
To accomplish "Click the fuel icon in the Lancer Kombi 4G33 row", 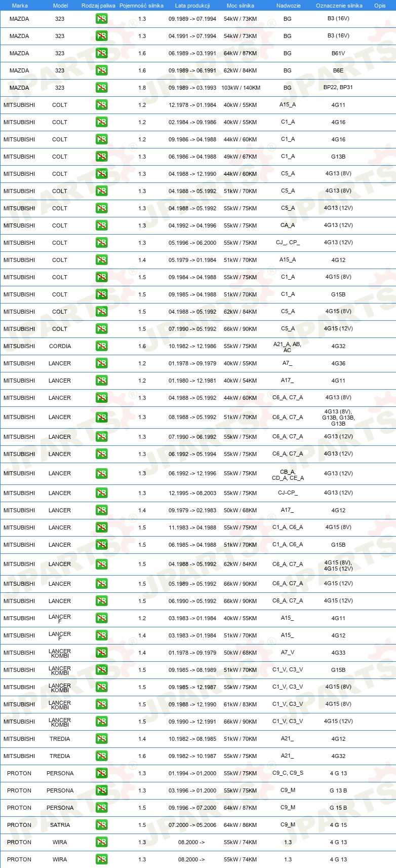I will (x=102, y=653).
